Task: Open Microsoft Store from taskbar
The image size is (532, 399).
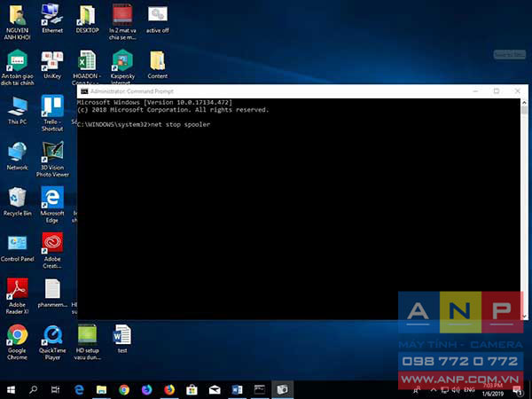Action: coord(192,390)
